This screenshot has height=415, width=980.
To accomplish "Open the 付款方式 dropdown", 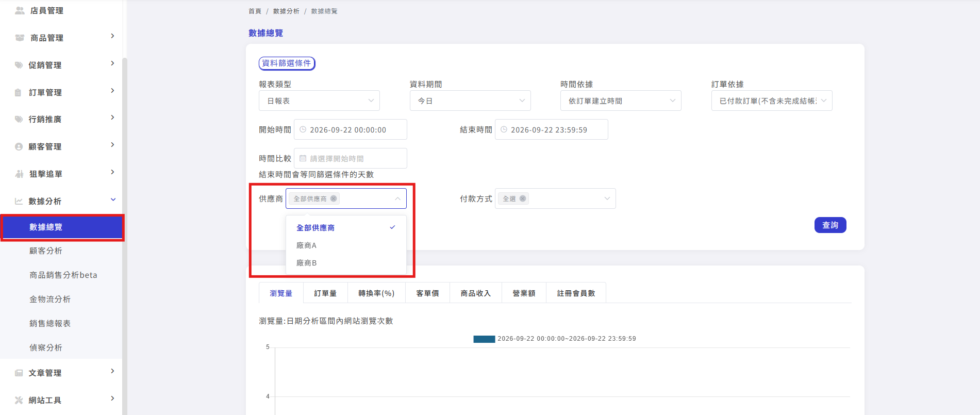I will [555, 198].
